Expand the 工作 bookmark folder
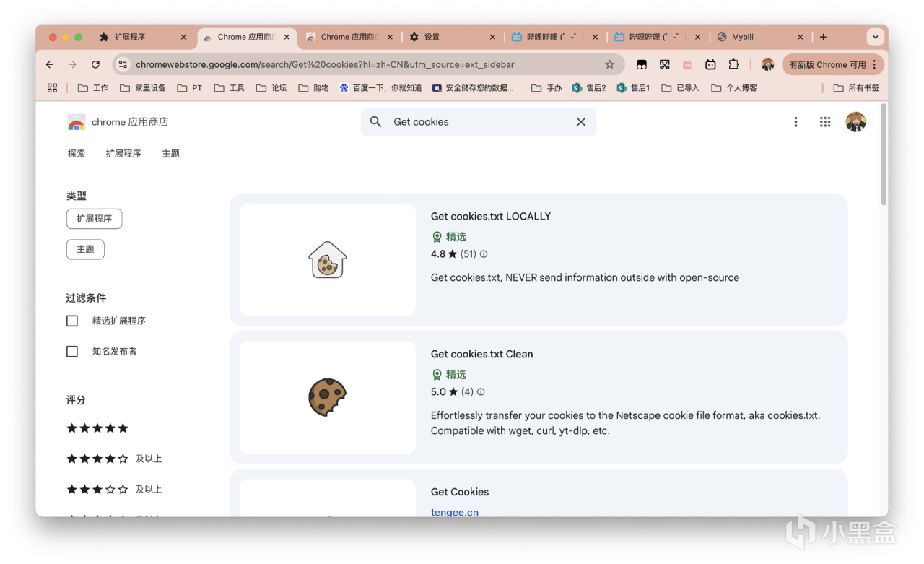The height and width of the screenshot is (564, 924). (92, 88)
